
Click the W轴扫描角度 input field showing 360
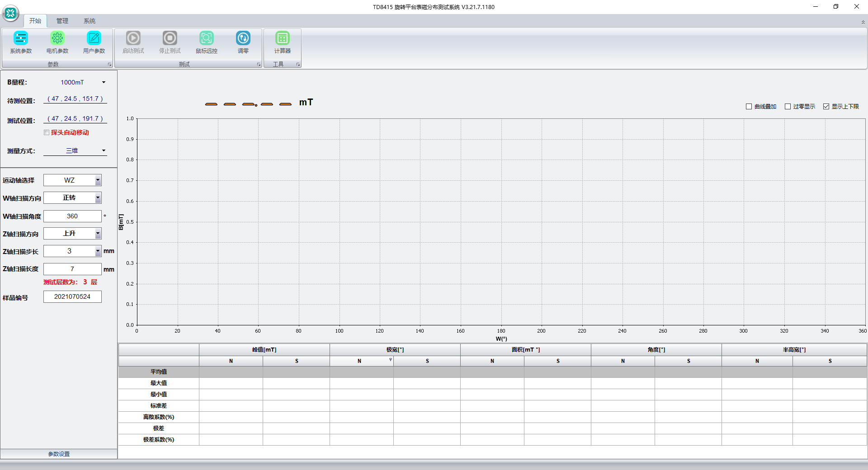point(72,216)
